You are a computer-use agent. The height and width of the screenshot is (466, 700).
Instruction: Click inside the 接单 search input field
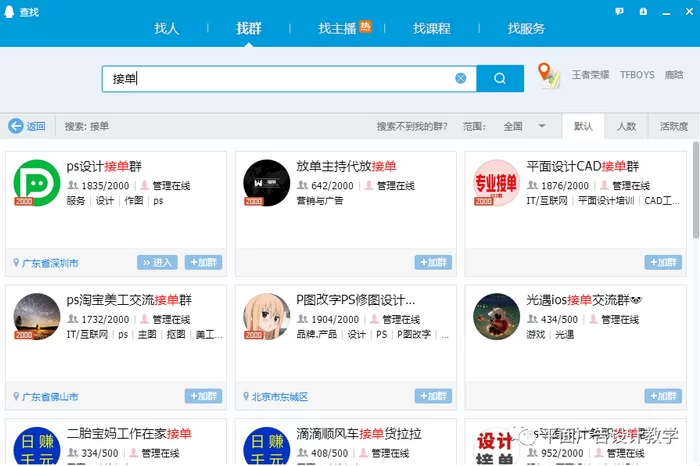(x=280, y=78)
